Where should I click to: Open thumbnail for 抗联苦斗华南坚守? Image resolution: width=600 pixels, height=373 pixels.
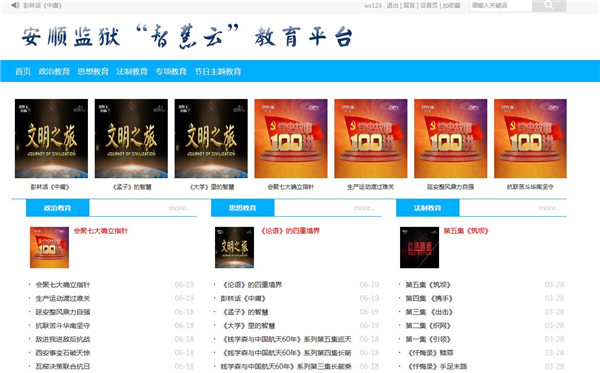[x=530, y=138]
